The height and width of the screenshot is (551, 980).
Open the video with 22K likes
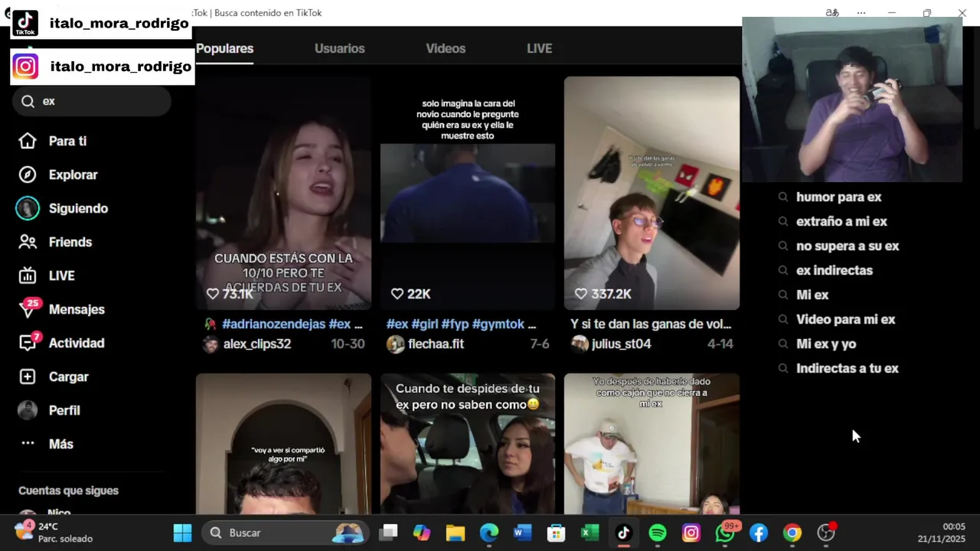468,193
